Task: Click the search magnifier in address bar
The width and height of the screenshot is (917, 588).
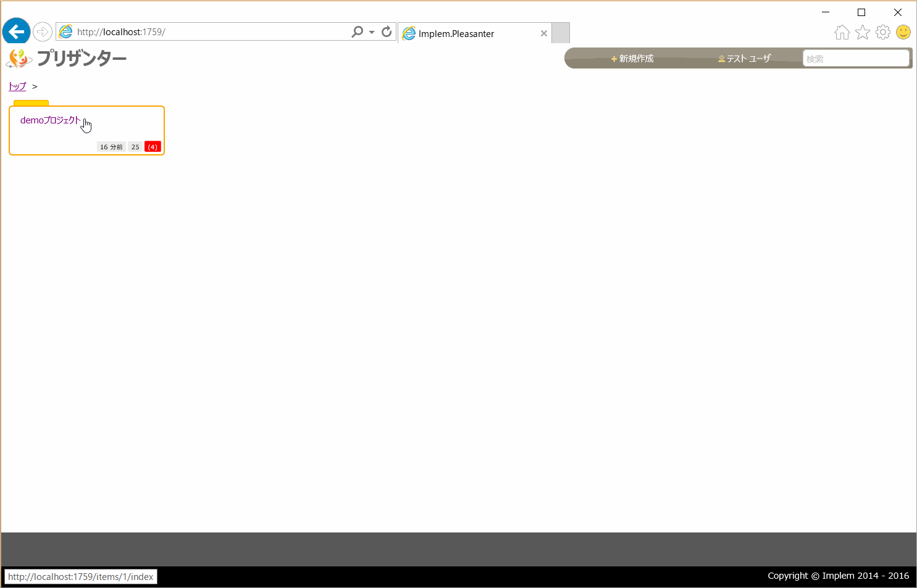Action: click(x=358, y=31)
